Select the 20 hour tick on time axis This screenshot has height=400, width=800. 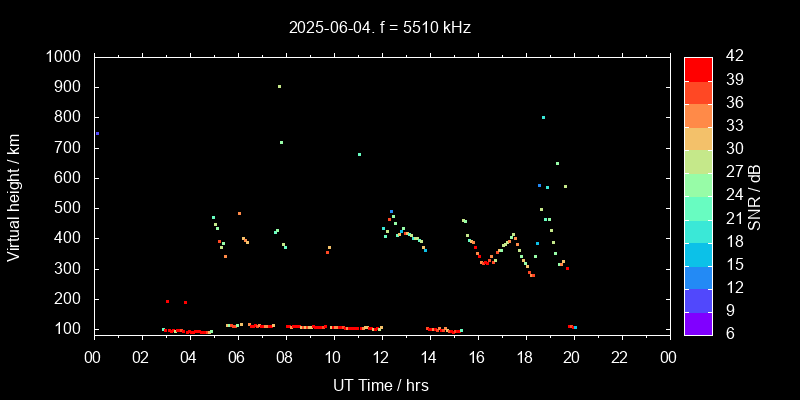point(573,357)
